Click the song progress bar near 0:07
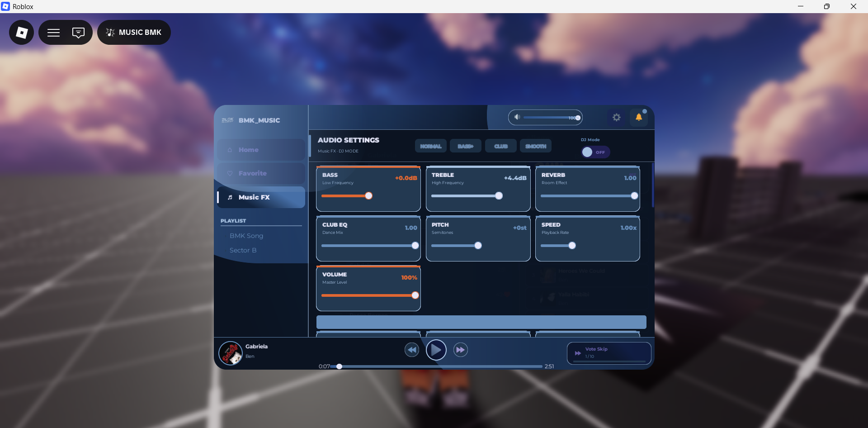Screen dimensions: 868x428 click(x=339, y=366)
